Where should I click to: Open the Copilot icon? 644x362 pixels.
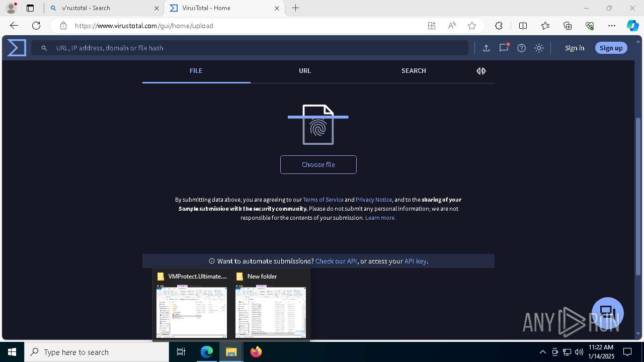click(632, 26)
